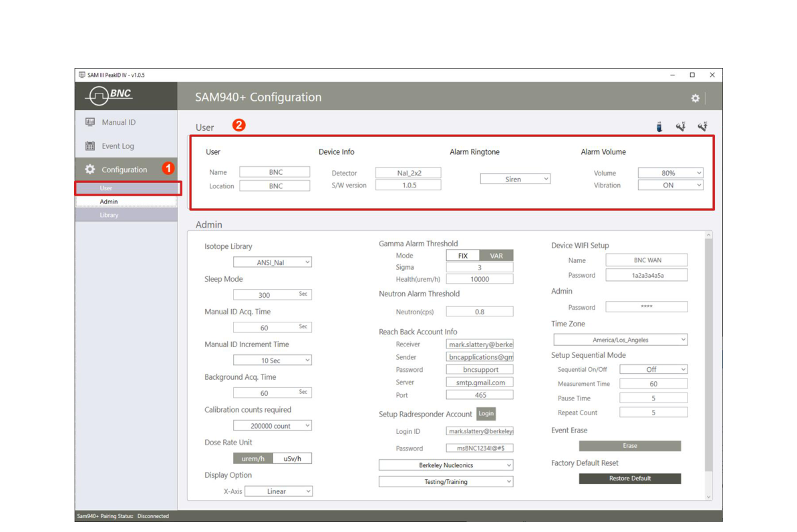This screenshot has height=532, width=797.
Task: Click the Admin panel vertical scrollbar
Action: pos(709,355)
